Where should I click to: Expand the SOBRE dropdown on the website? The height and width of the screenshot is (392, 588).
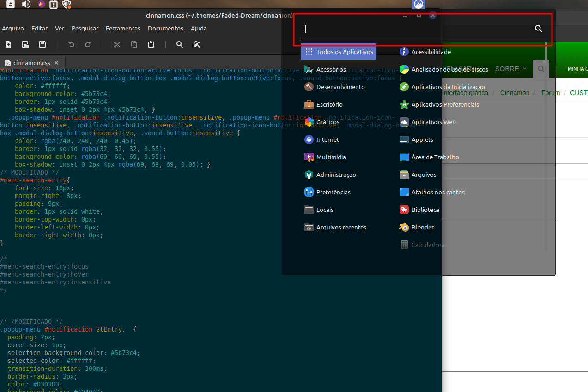pyautogui.click(x=510, y=69)
